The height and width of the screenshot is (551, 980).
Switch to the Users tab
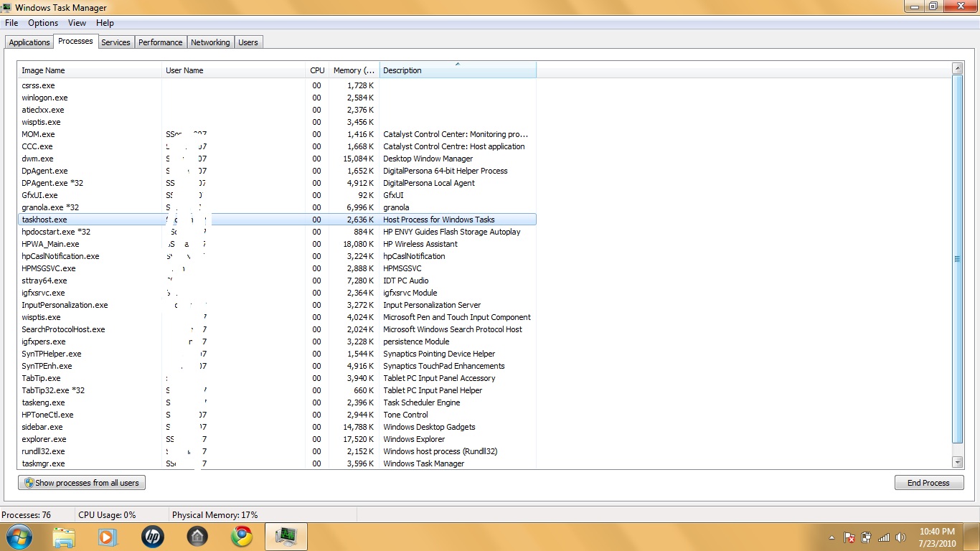coord(248,42)
